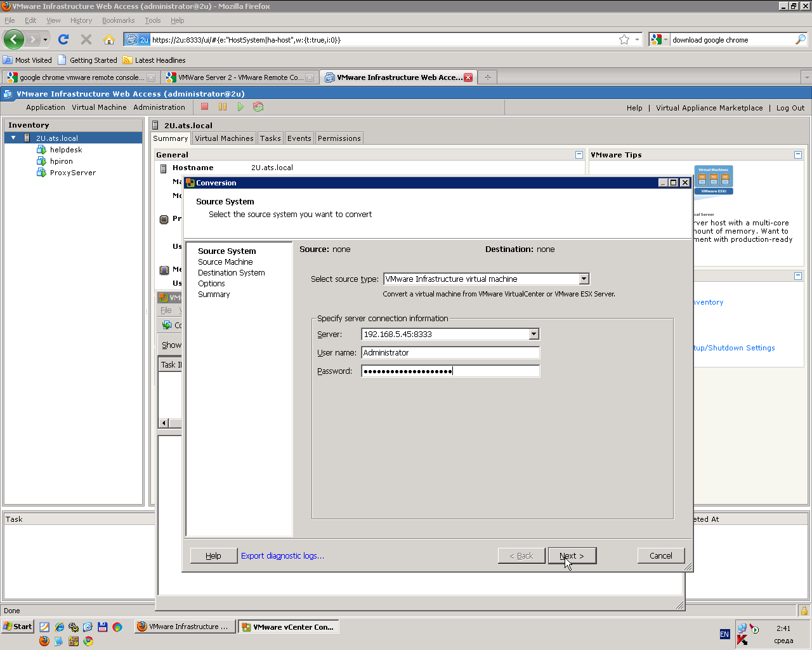Open the Firefox File menu

pyautogui.click(x=10, y=20)
